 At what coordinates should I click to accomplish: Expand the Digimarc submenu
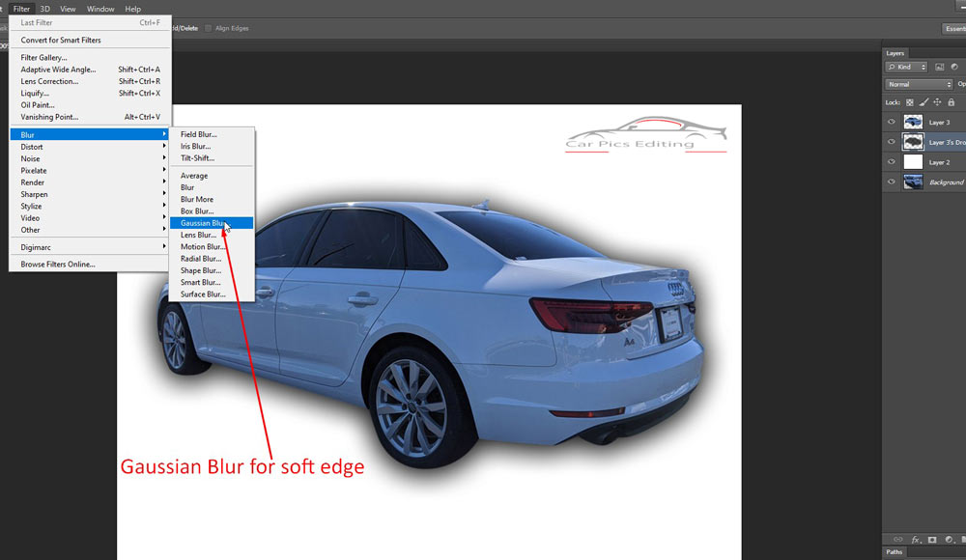(89, 247)
